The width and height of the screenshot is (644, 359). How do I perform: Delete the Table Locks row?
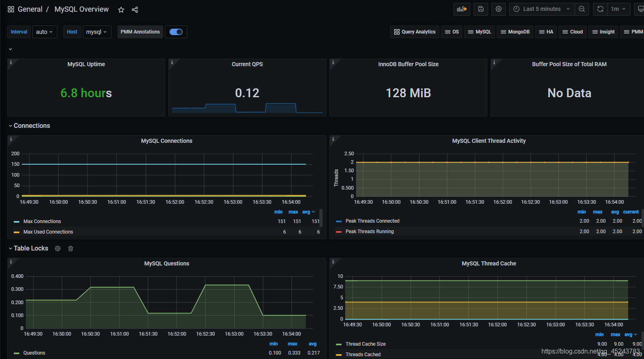coord(71,248)
